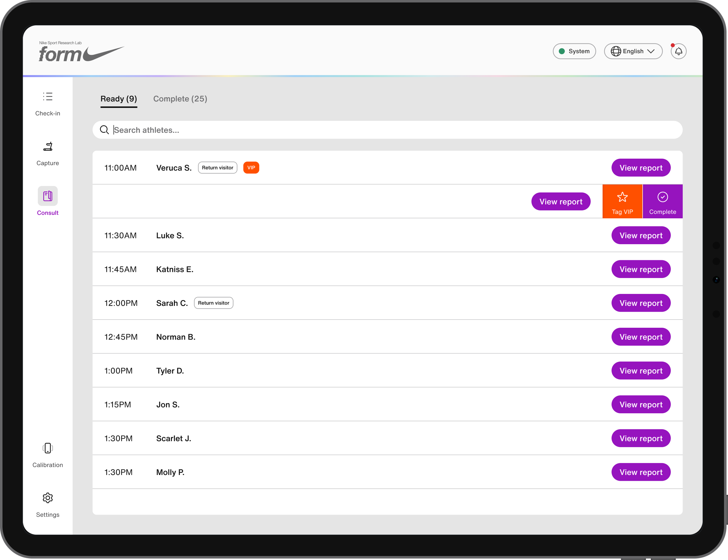View report for Veruca S.
Image resolution: width=728 pixels, height=560 pixels.
click(x=641, y=168)
